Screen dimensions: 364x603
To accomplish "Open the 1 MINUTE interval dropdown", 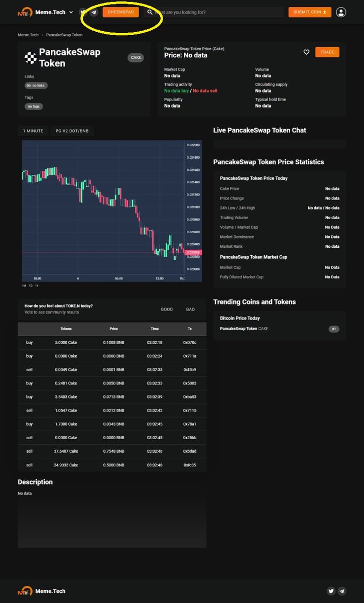I will pyautogui.click(x=33, y=131).
